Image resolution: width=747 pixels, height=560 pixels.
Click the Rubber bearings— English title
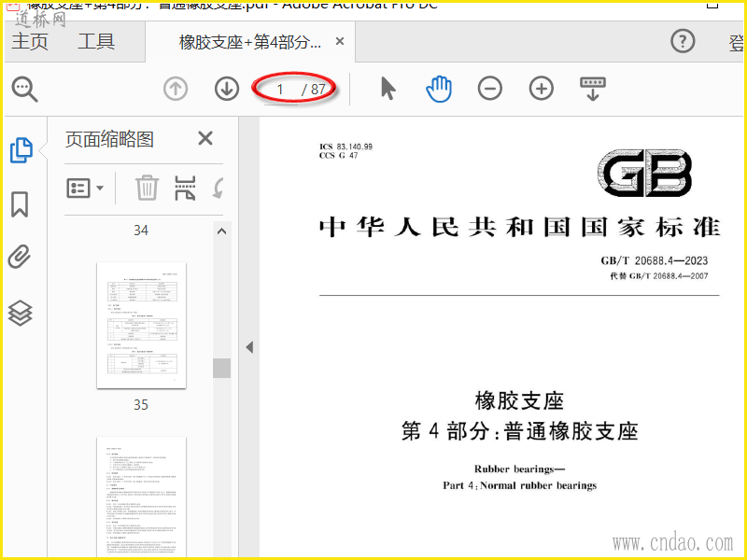click(x=520, y=469)
